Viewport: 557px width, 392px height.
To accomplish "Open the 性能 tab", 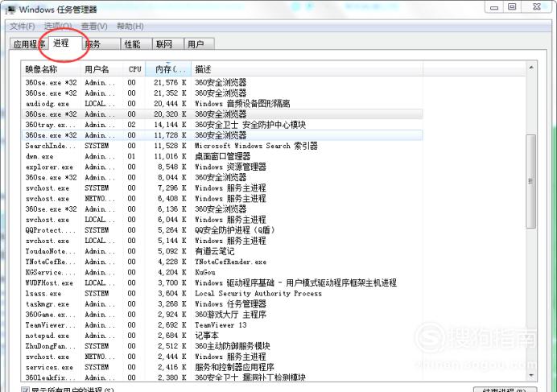I will point(136,44).
